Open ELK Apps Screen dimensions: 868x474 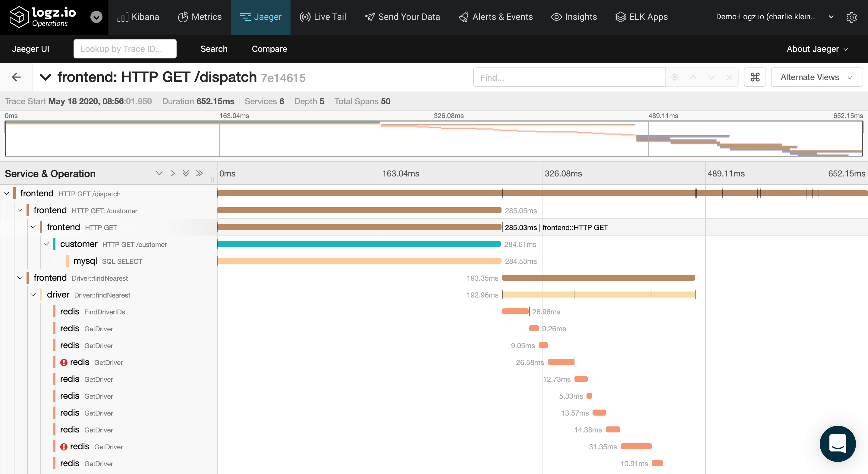(641, 17)
